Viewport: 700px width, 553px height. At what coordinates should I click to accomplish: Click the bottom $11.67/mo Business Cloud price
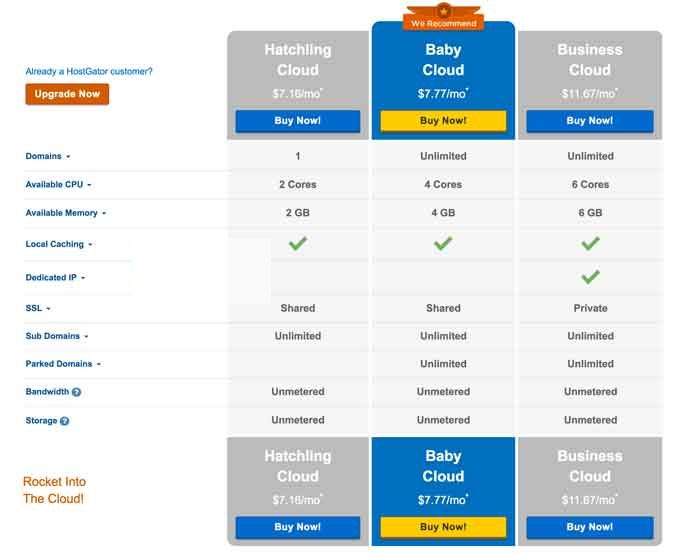[x=590, y=500]
